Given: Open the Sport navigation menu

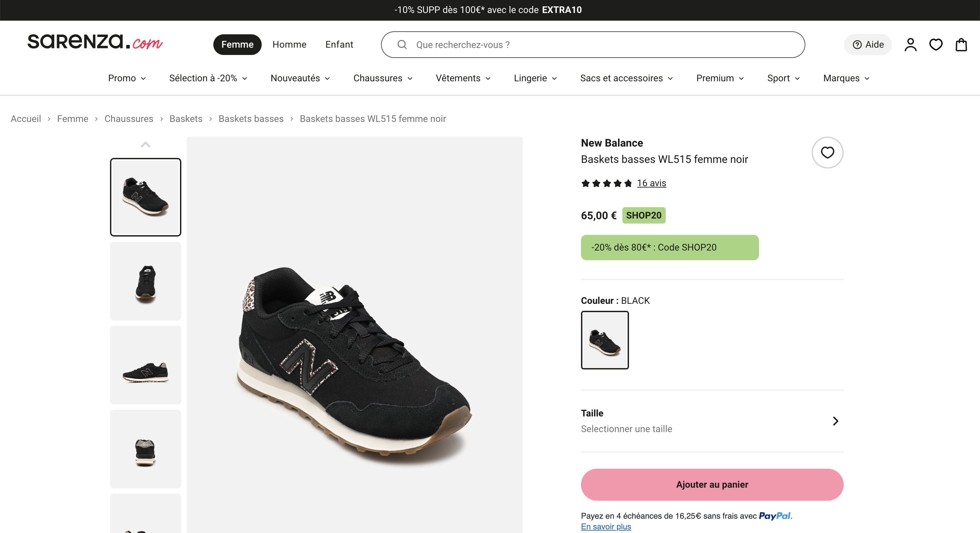Looking at the screenshot, I should 783,78.
